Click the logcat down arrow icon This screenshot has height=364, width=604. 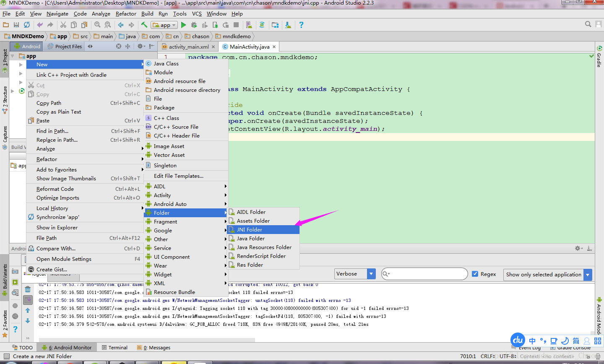coord(28,321)
